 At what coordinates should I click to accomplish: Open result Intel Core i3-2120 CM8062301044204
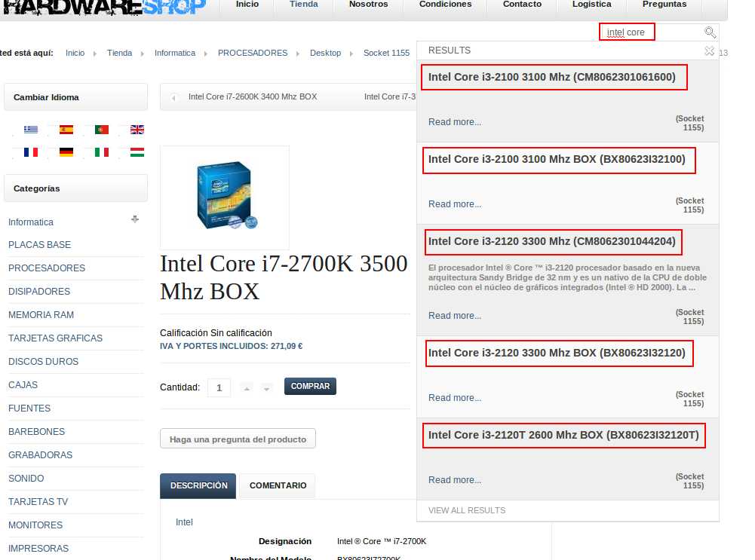click(x=552, y=241)
